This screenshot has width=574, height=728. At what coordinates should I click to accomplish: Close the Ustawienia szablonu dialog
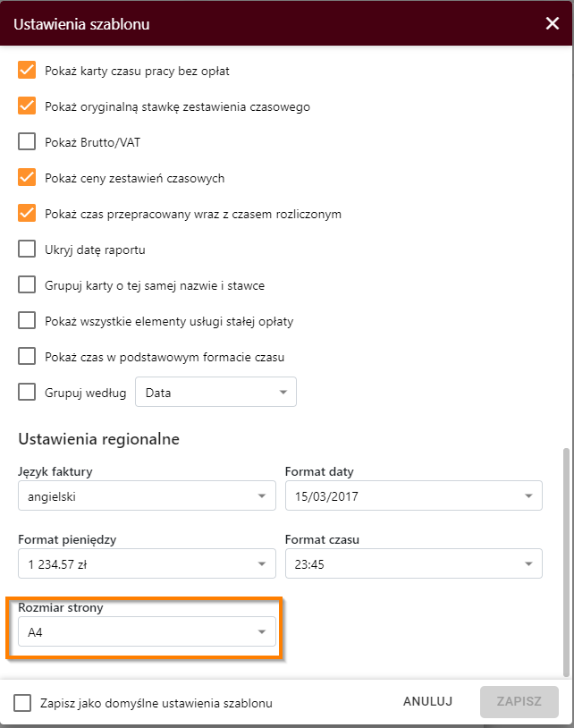tap(553, 23)
